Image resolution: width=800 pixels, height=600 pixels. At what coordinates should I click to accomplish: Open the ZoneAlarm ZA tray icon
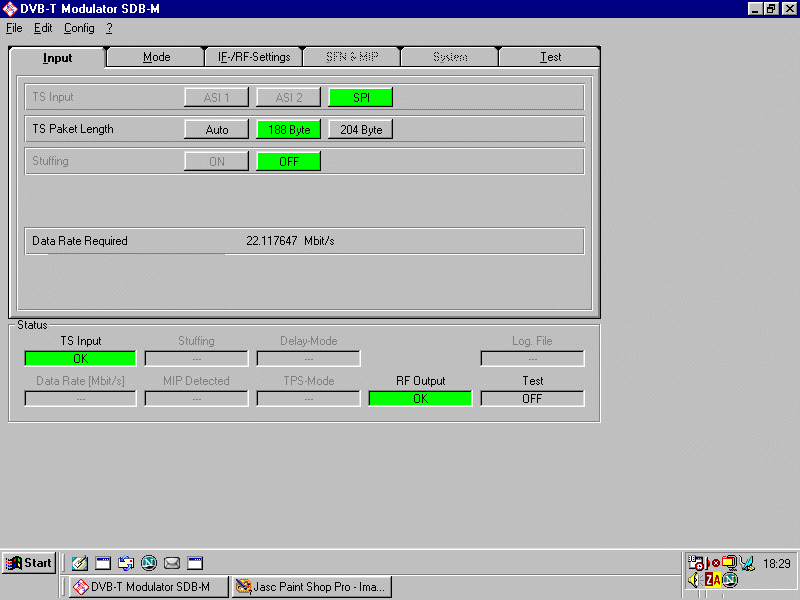(713, 579)
